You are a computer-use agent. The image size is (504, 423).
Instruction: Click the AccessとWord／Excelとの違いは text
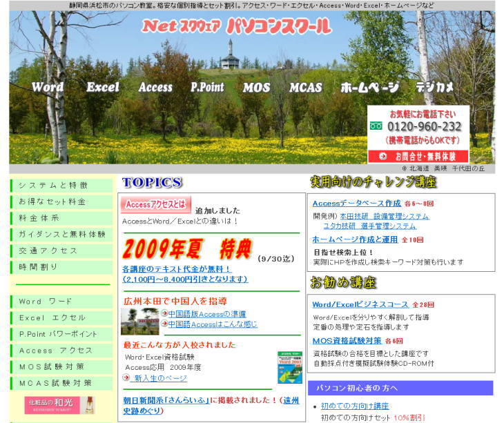[x=180, y=222]
